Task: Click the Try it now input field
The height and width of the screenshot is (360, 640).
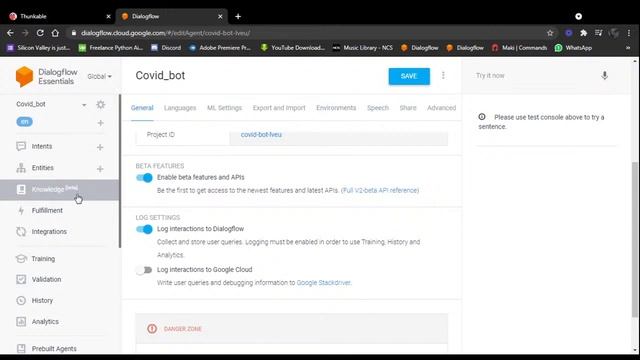Action: [x=535, y=76]
